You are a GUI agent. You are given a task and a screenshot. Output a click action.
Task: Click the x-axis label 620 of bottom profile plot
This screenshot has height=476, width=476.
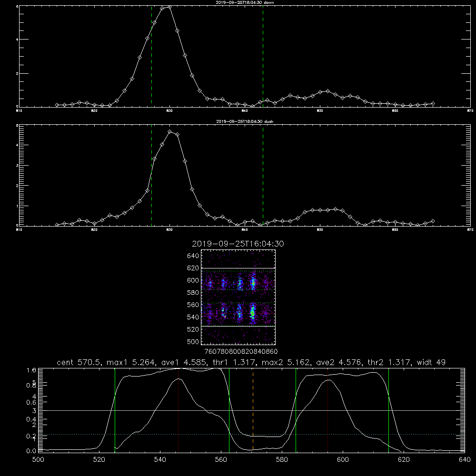point(404,460)
